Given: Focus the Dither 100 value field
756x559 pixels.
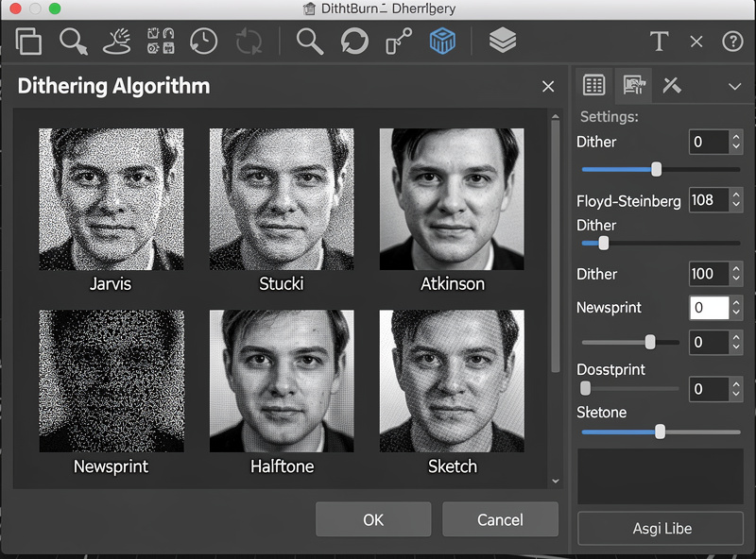Looking at the screenshot, I should point(708,274).
